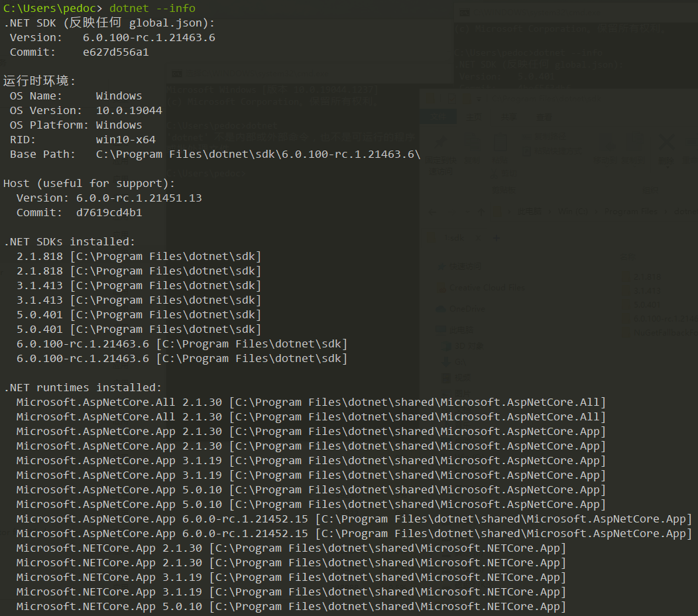Open a new Explorer tab with plus button
Screen dimensions: 698x616
[496, 238]
